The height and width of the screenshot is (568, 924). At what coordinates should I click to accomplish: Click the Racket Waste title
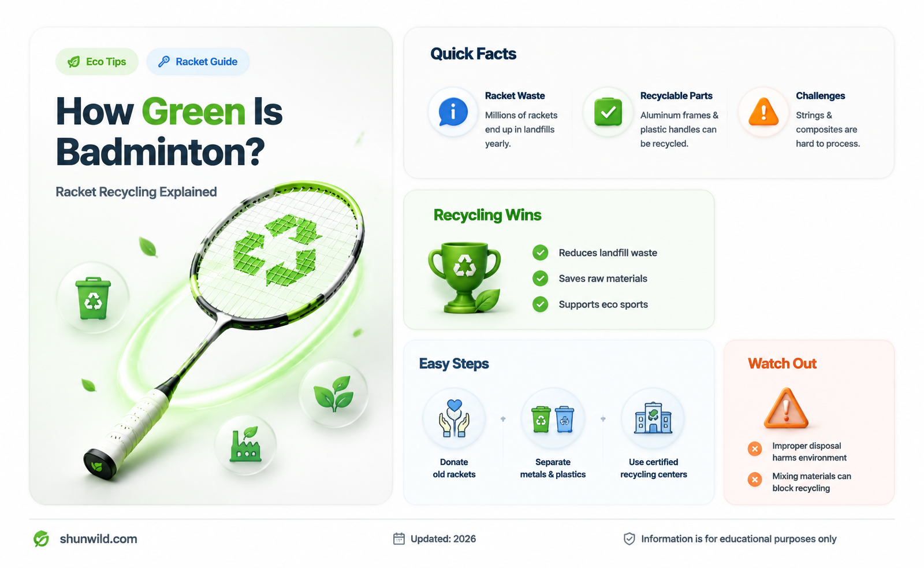tap(515, 96)
